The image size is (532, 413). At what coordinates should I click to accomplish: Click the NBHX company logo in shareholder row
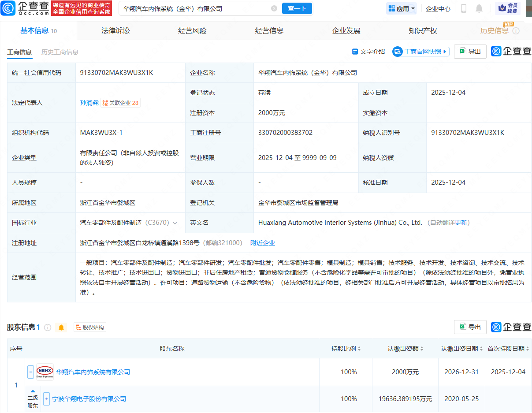pos(45,372)
